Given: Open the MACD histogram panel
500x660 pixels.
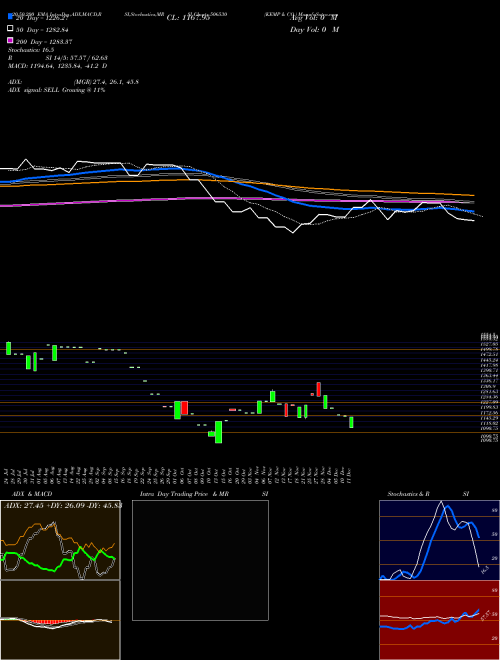Looking at the screenshot, I should (60, 620).
